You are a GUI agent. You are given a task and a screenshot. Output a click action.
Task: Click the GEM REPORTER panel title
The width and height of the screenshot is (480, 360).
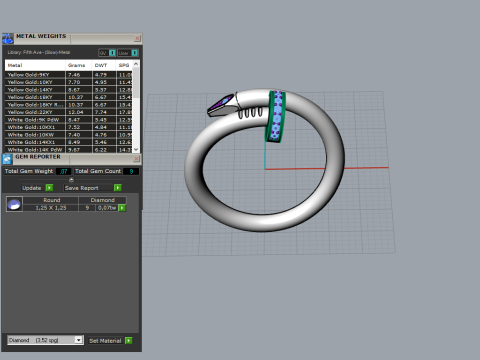pos(38,157)
